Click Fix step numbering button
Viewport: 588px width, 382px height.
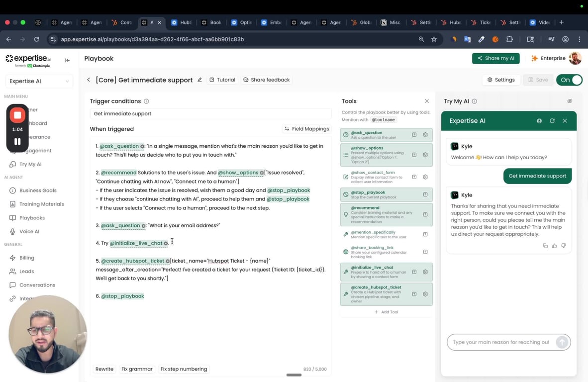pos(184,369)
